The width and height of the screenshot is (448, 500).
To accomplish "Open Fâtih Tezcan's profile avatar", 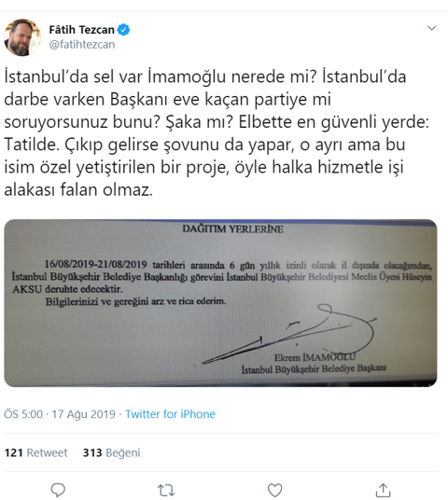I will (22, 37).
